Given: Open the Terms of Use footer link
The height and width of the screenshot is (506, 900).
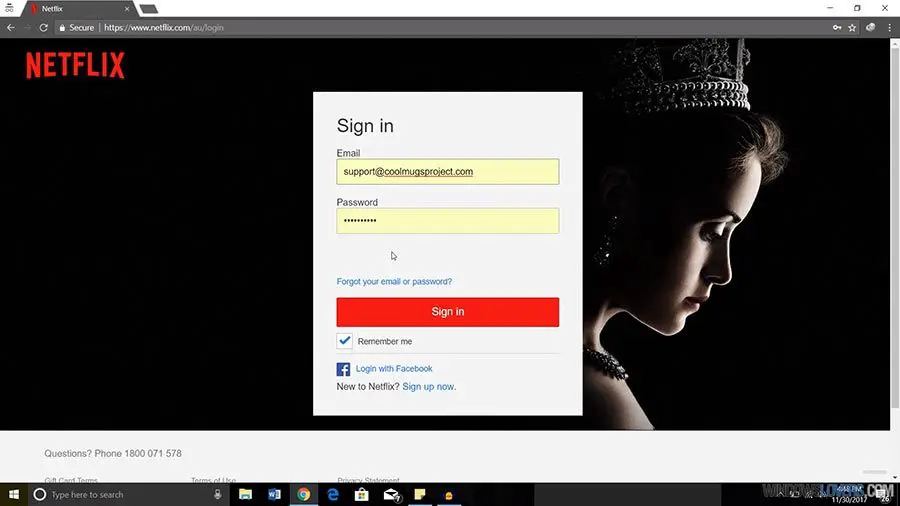Looking at the screenshot, I should click(x=214, y=480).
